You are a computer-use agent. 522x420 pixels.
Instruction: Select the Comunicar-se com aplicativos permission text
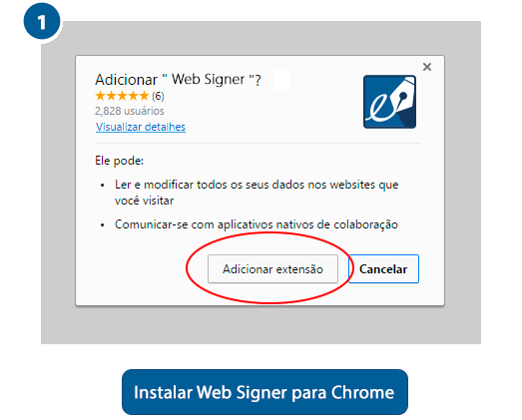(x=257, y=224)
